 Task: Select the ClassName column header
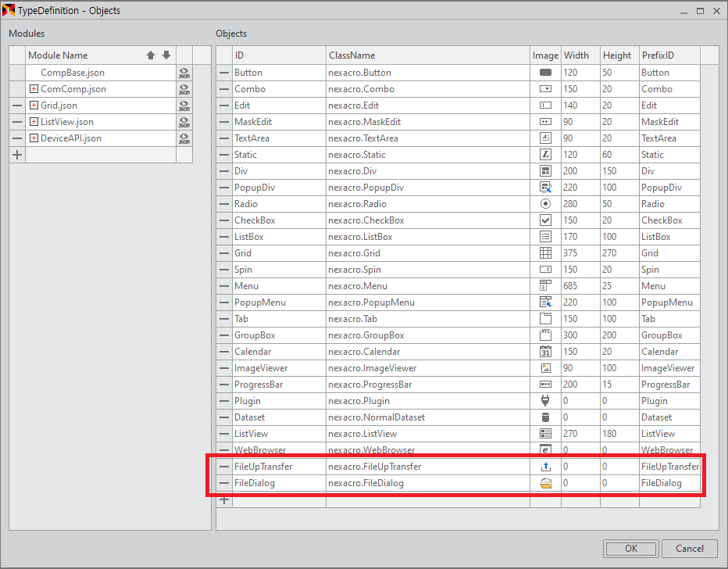[427, 55]
